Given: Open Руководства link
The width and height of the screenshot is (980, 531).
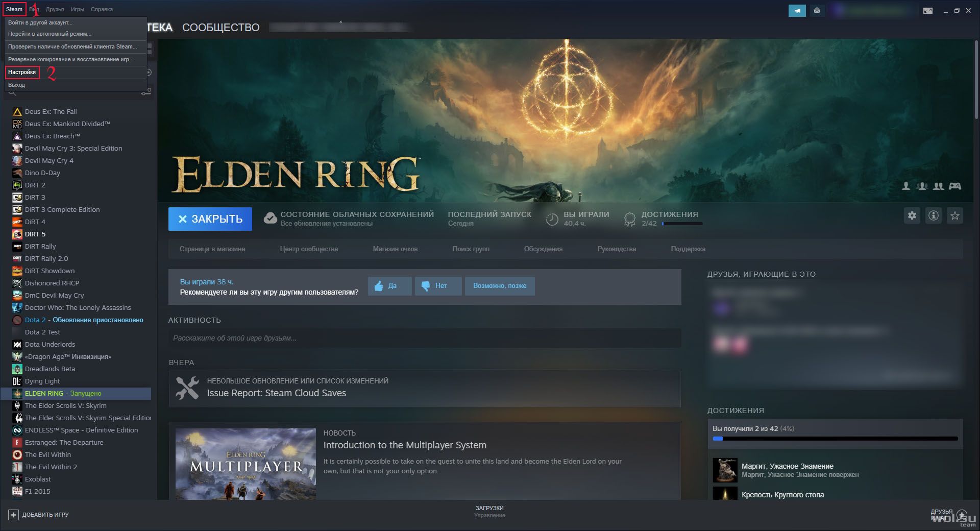Looking at the screenshot, I should coord(617,249).
